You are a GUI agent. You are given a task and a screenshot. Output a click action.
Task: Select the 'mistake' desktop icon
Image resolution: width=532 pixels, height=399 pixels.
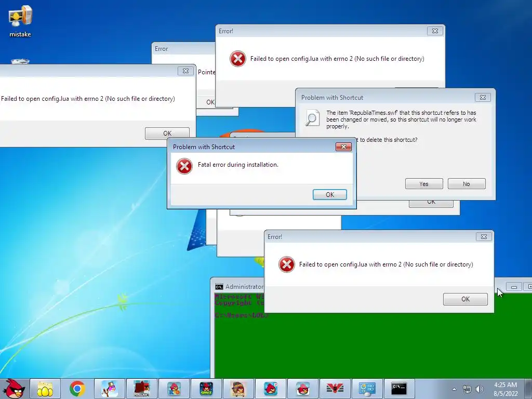click(20, 21)
